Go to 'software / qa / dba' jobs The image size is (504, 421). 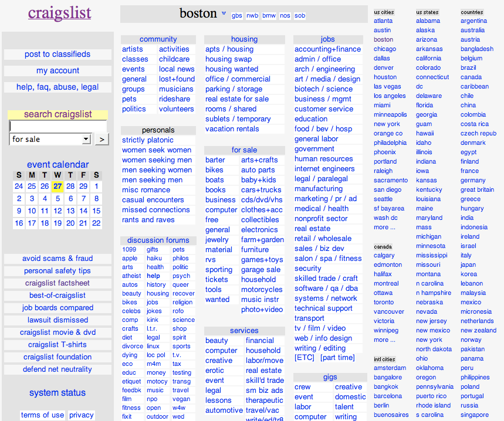(326, 288)
